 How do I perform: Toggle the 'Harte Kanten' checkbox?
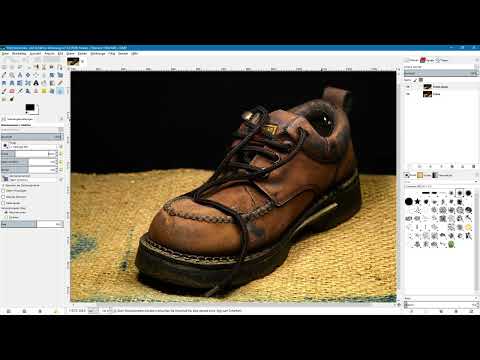[x=3, y=203]
